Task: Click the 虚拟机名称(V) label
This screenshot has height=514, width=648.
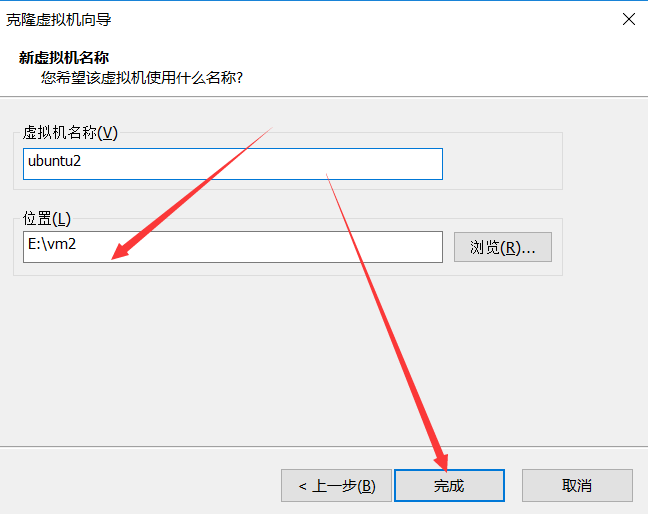Action: tap(70, 133)
